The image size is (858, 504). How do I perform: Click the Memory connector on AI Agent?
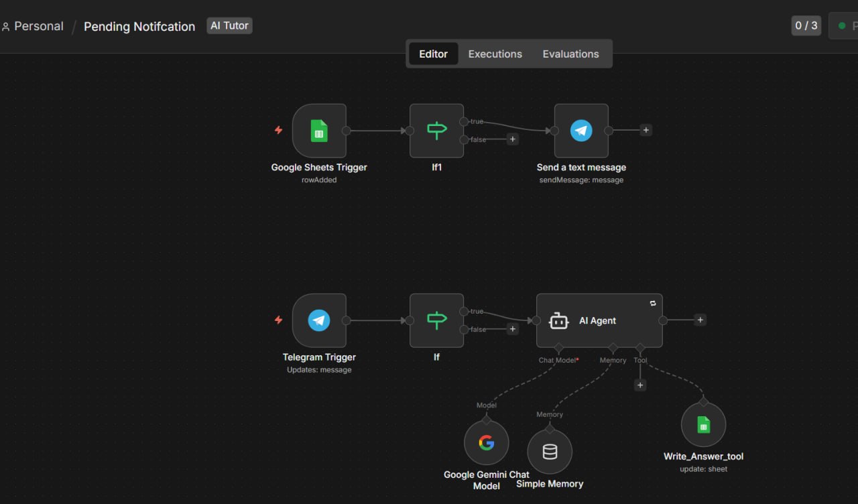pos(612,348)
